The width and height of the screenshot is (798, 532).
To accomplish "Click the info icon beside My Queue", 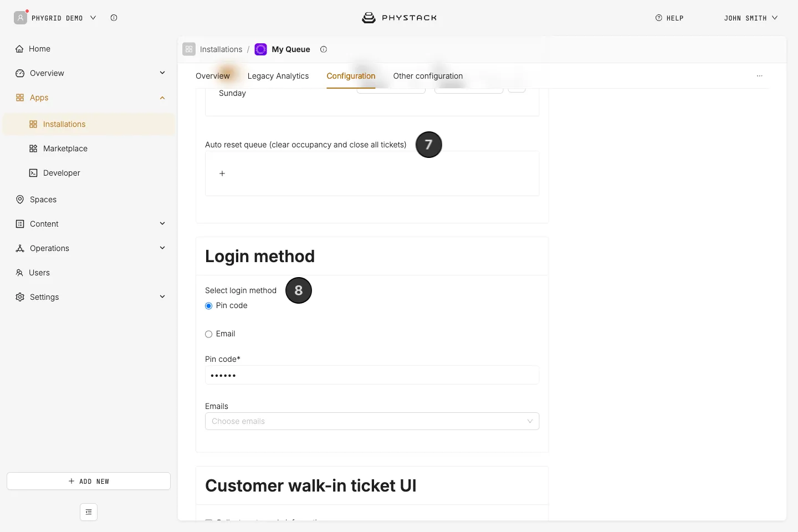I will point(324,49).
